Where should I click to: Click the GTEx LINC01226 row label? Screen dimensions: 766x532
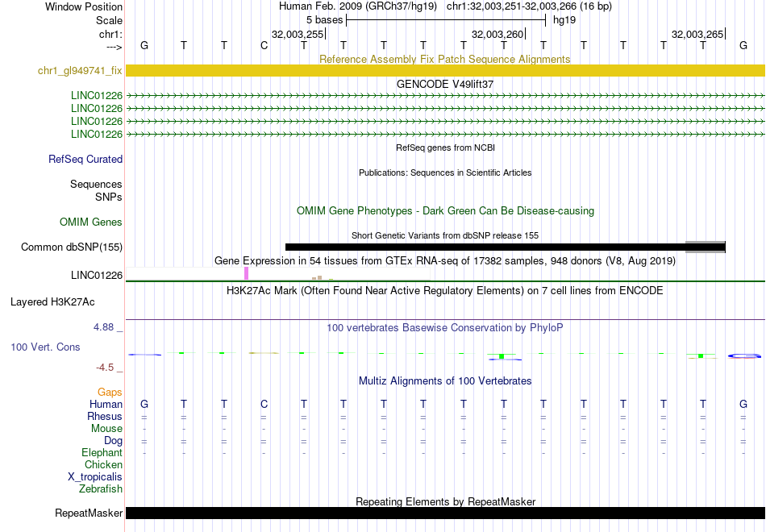coord(97,276)
